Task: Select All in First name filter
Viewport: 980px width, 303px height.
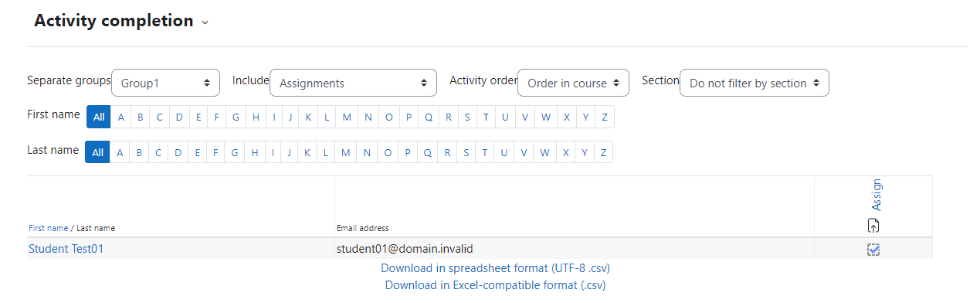Action: point(99,117)
